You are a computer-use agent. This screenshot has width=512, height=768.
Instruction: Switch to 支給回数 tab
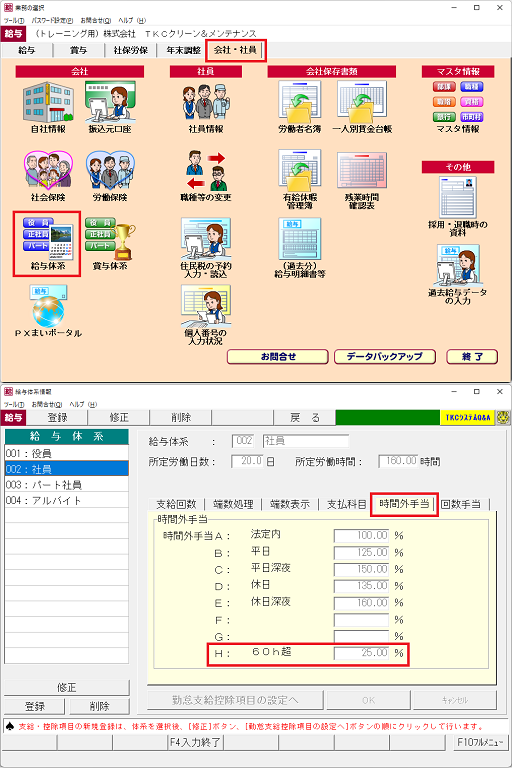[x=176, y=504]
